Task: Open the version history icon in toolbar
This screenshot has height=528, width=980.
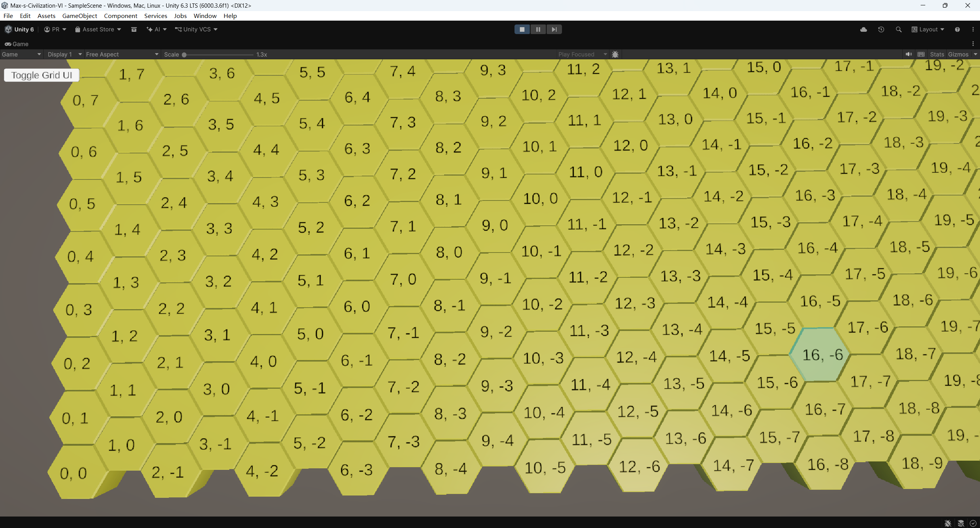Action: coord(881,29)
